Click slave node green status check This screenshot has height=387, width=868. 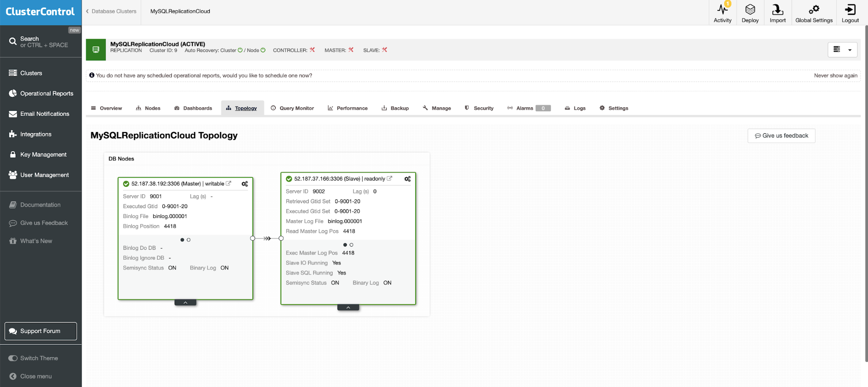[289, 179]
